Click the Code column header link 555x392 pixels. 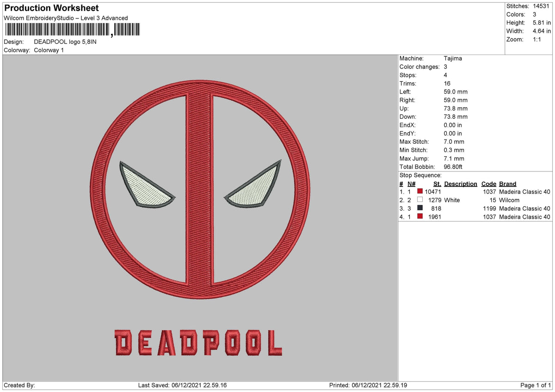[489, 184]
